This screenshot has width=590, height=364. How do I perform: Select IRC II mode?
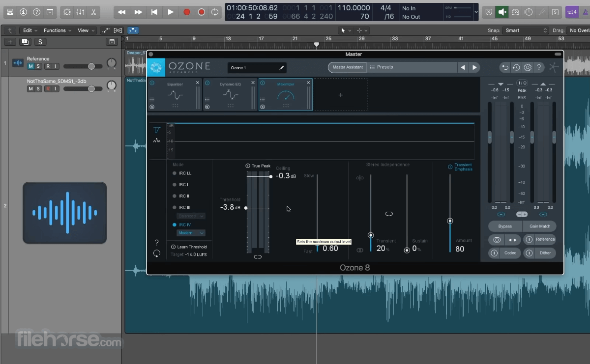point(180,196)
